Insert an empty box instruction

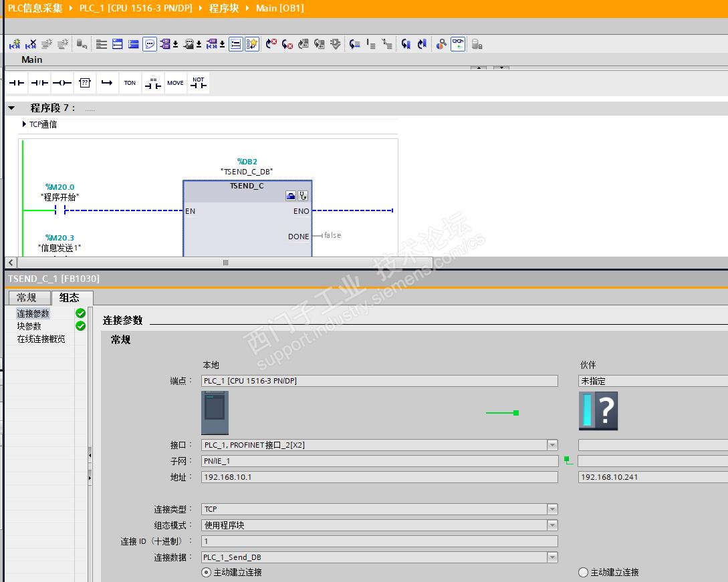click(85, 83)
